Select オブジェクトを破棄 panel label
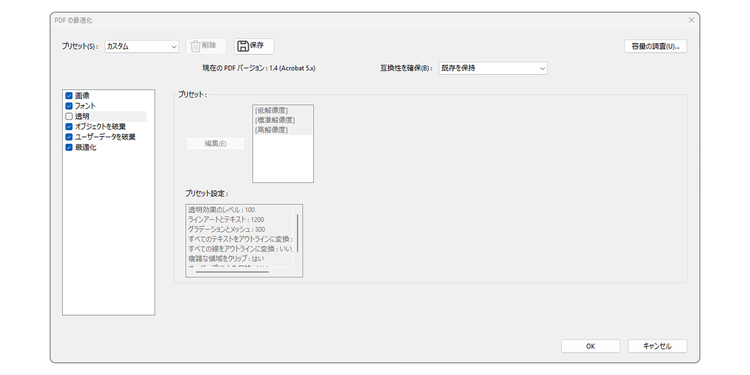The image size is (750, 375). [100, 127]
